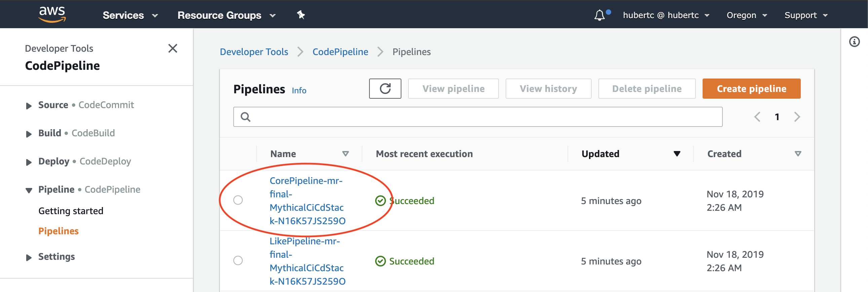
Task: Go to previous page of pipelines
Action: click(757, 117)
